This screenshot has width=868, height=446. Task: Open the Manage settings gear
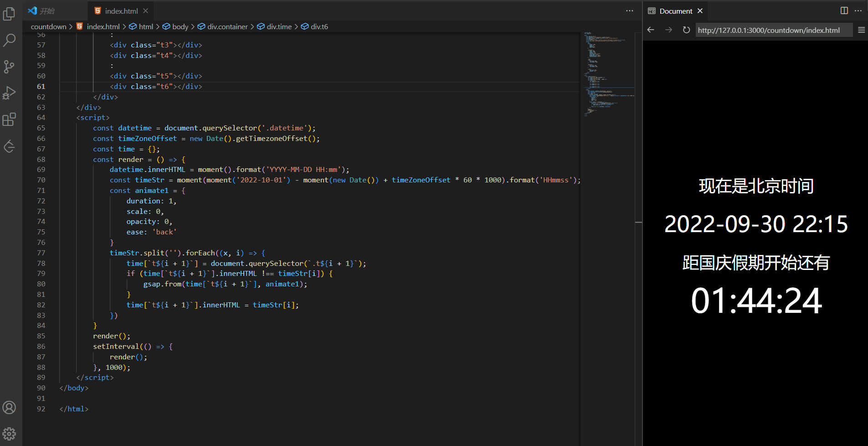[x=9, y=434]
